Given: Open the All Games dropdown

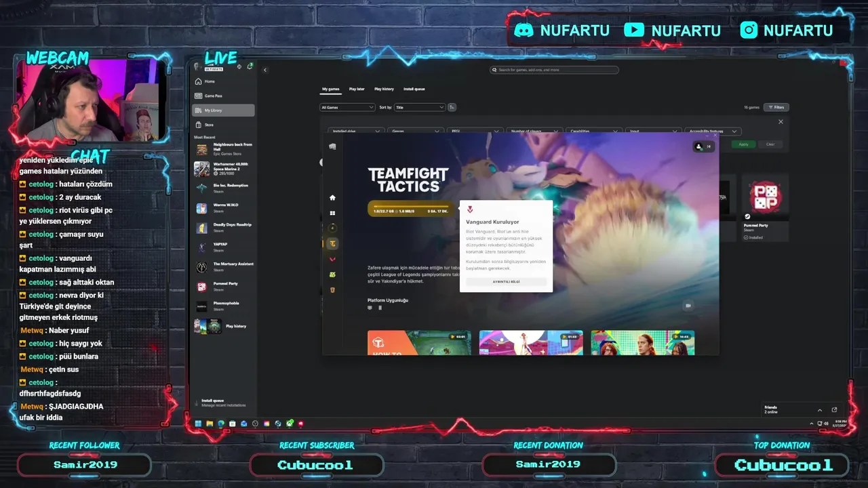Looking at the screenshot, I should coord(347,107).
